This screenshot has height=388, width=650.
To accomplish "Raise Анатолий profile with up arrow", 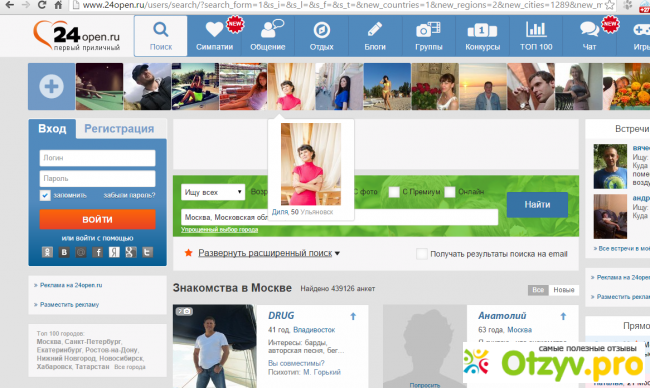I will [x=563, y=316].
